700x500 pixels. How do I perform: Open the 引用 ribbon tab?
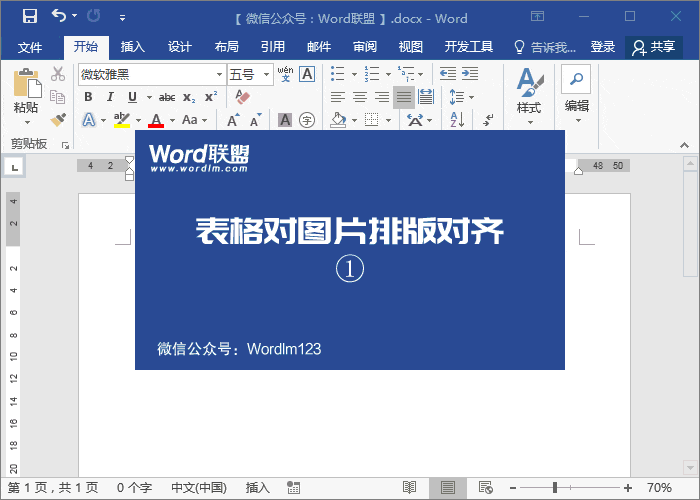[272, 46]
